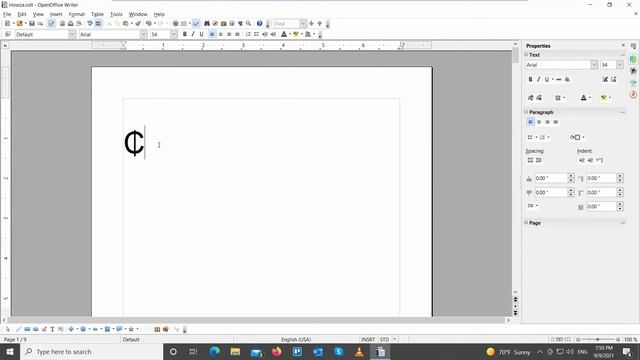This screenshot has height=360, width=640.
Task: Click the Windows Start button
Action: click(x=10, y=351)
